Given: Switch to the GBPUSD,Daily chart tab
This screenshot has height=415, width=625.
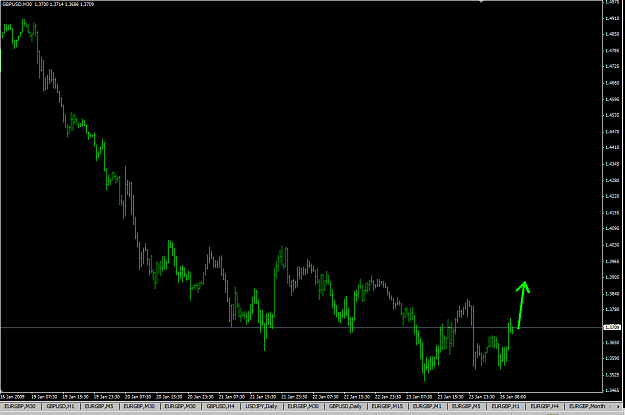Looking at the screenshot, I should 345,406.
